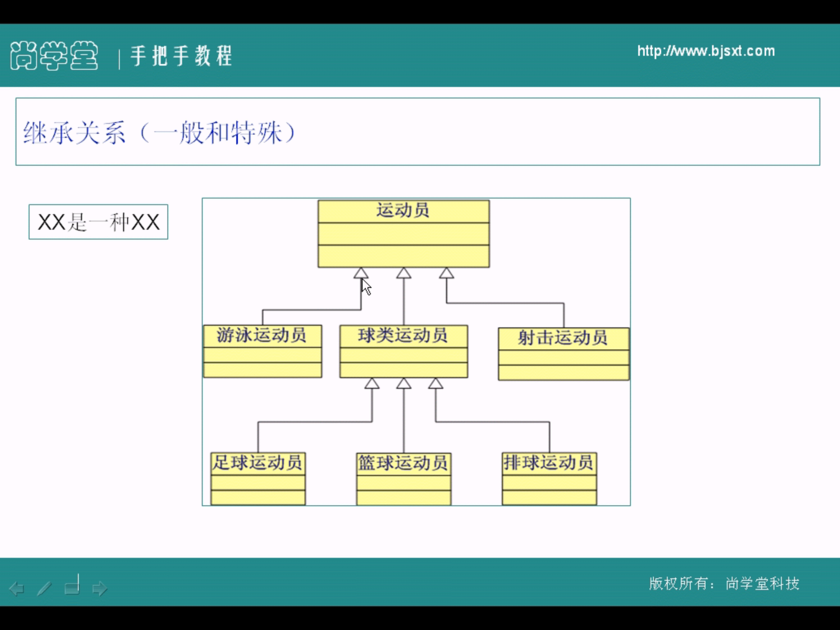Click right inheritance triangle under 运动员 box
This screenshot has height=630, width=840.
point(446,273)
